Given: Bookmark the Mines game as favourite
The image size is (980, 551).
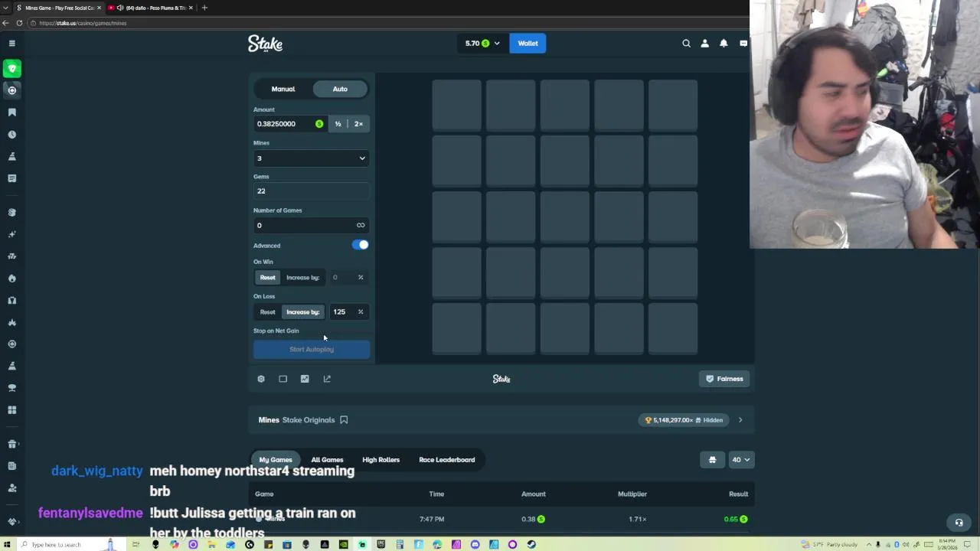Looking at the screenshot, I should tap(344, 420).
